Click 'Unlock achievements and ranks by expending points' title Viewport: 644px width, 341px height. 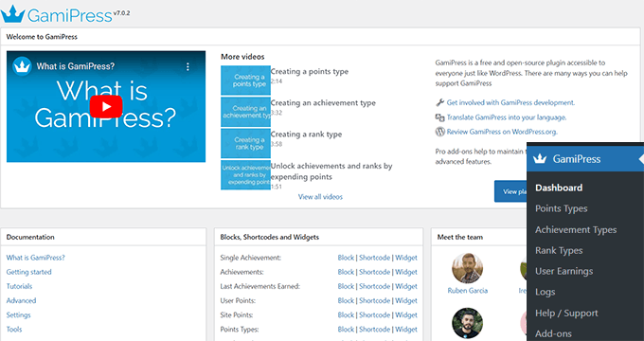[x=331, y=171]
